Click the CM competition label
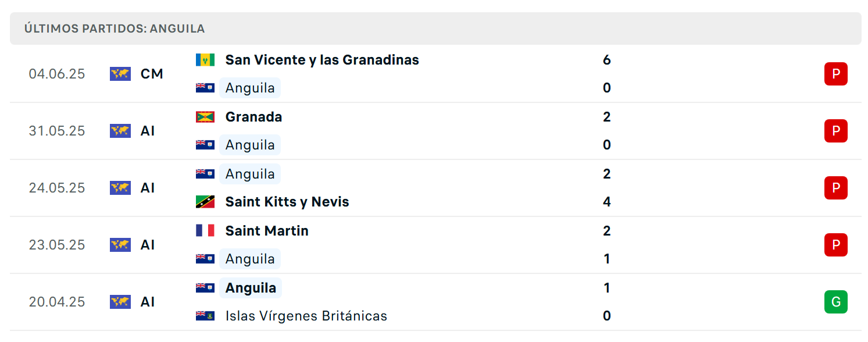 click(x=152, y=74)
